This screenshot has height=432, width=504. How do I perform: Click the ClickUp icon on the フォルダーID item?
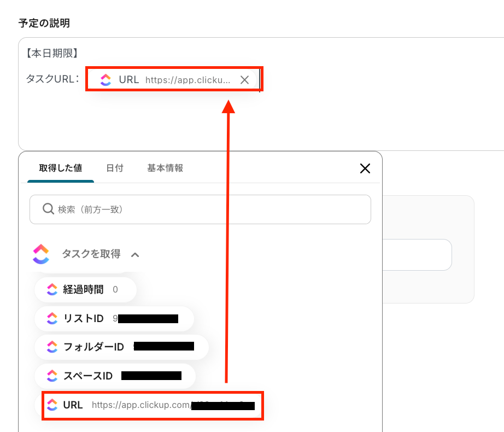pos(52,347)
